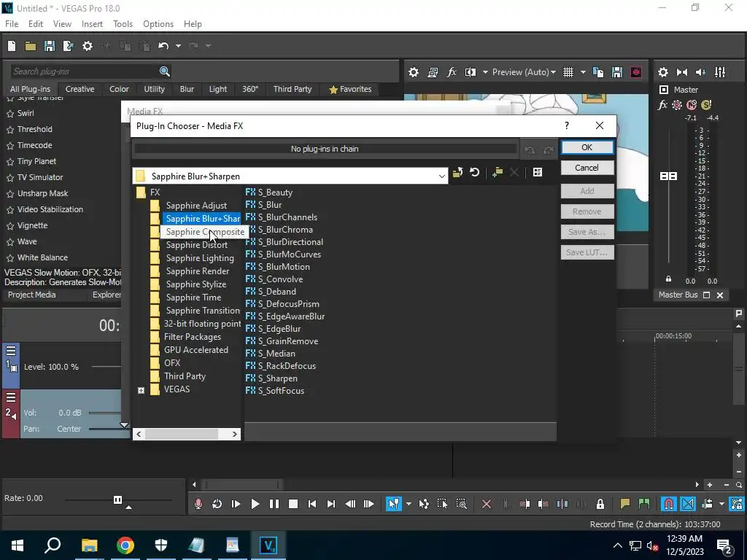Pause playback in transport bar

tap(274, 504)
